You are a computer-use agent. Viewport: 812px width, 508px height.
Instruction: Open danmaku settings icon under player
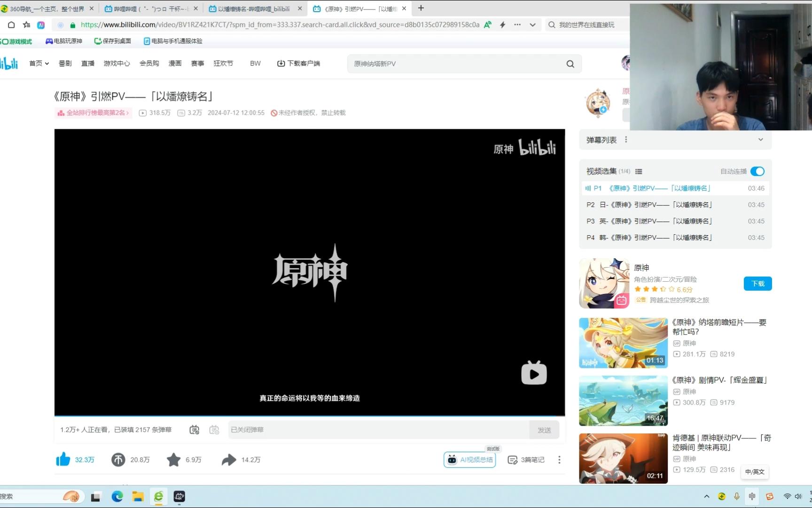[x=214, y=429]
